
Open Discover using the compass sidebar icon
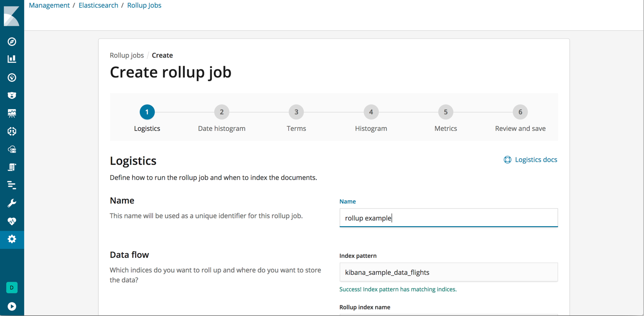click(11, 41)
